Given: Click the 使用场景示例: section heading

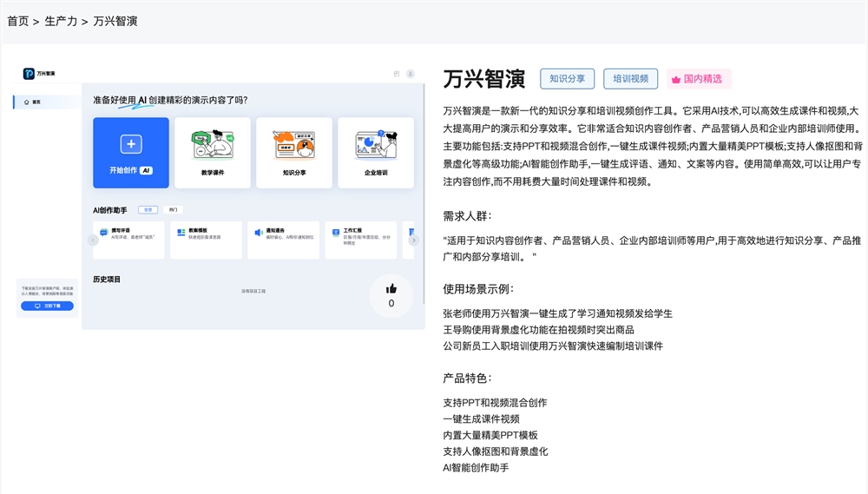Looking at the screenshot, I should 479,289.
